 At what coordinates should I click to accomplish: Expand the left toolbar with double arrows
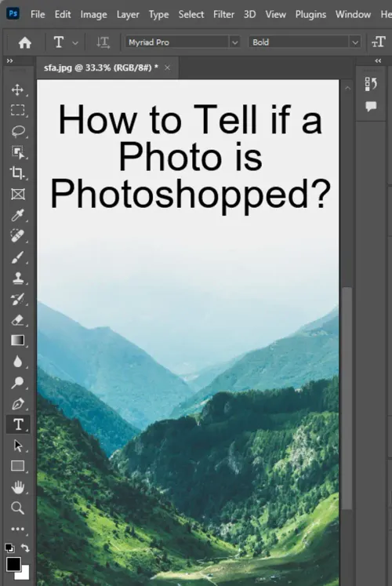[x=9, y=61]
